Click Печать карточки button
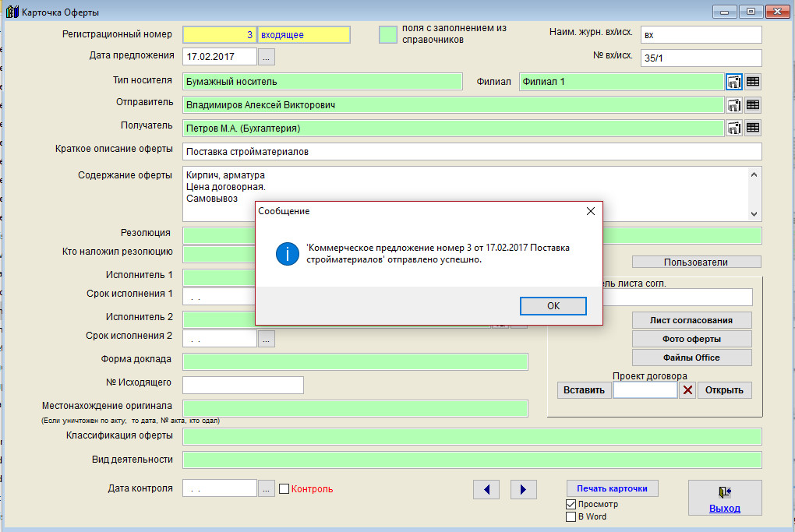Screen dimensions: 795x532 click(x=612, y=488)
